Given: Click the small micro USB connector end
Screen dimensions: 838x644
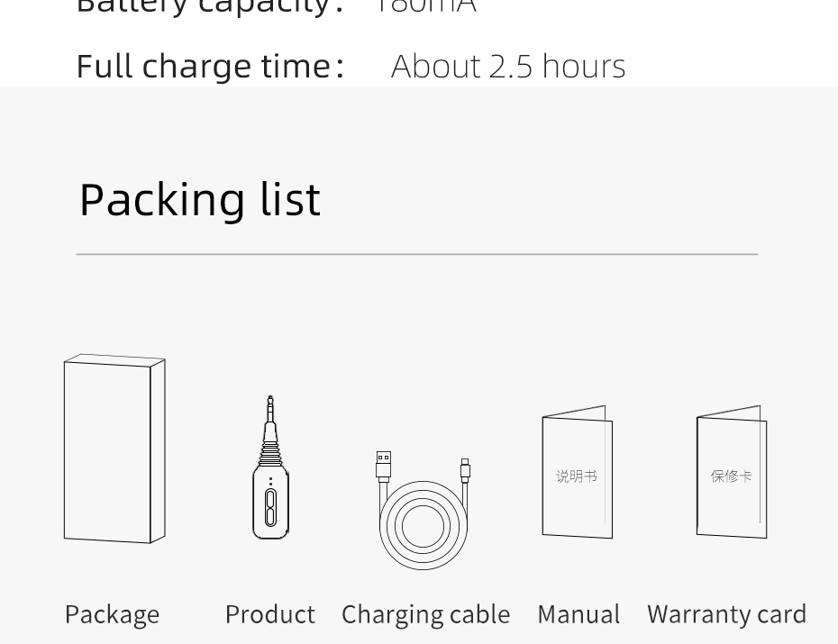Looking at the screenshot, I should 465,470.
